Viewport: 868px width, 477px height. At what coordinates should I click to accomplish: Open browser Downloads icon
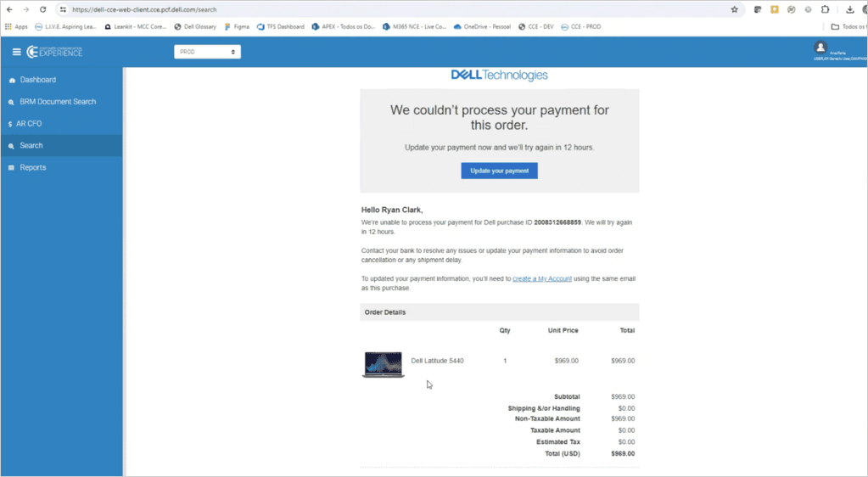click(x=849, y=9)
